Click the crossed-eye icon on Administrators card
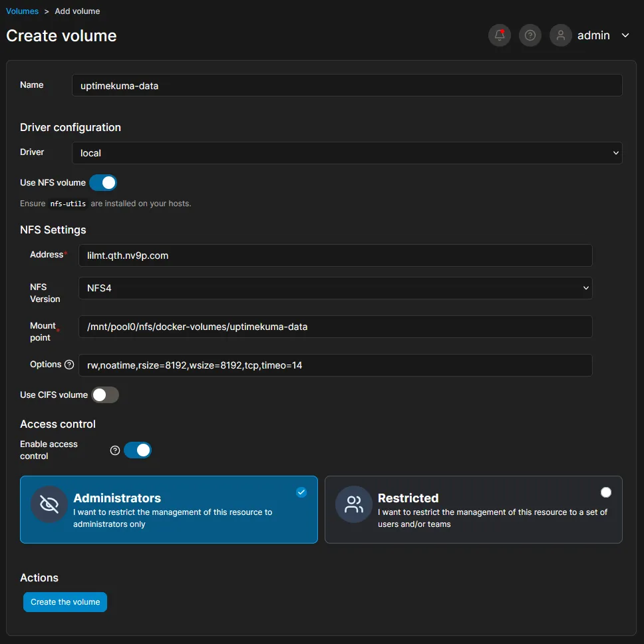 tap(49, 504)
